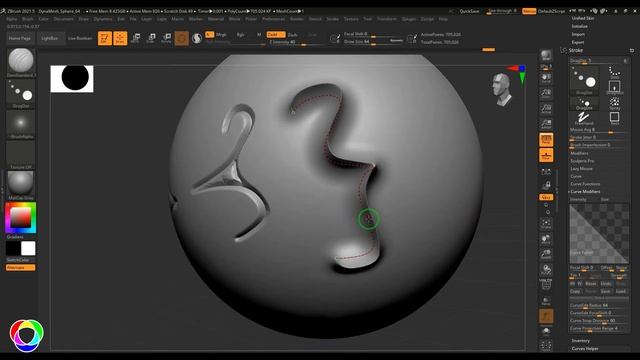The width and height of the screenshot is (640, 360).
Task: Click the QuickSave button
Action: 469,11
